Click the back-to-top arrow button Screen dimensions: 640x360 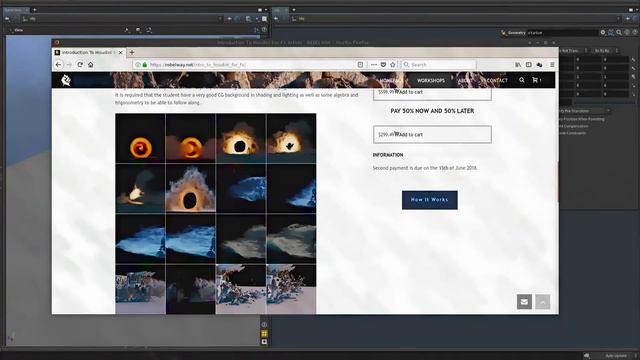point(542,302)
